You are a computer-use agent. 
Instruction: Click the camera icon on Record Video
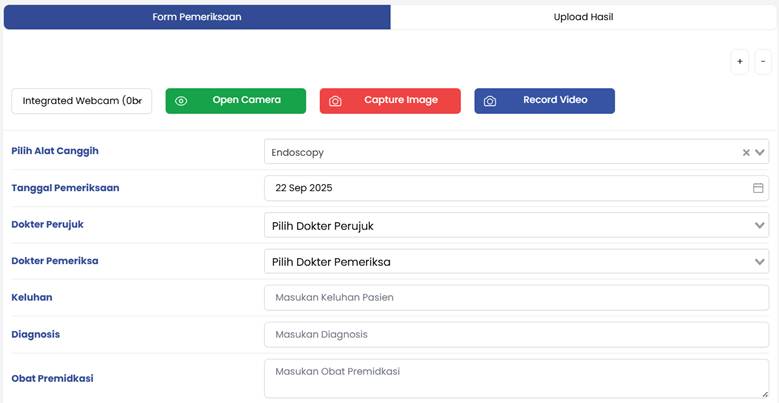pyautogui.click(x=490, y=101)
